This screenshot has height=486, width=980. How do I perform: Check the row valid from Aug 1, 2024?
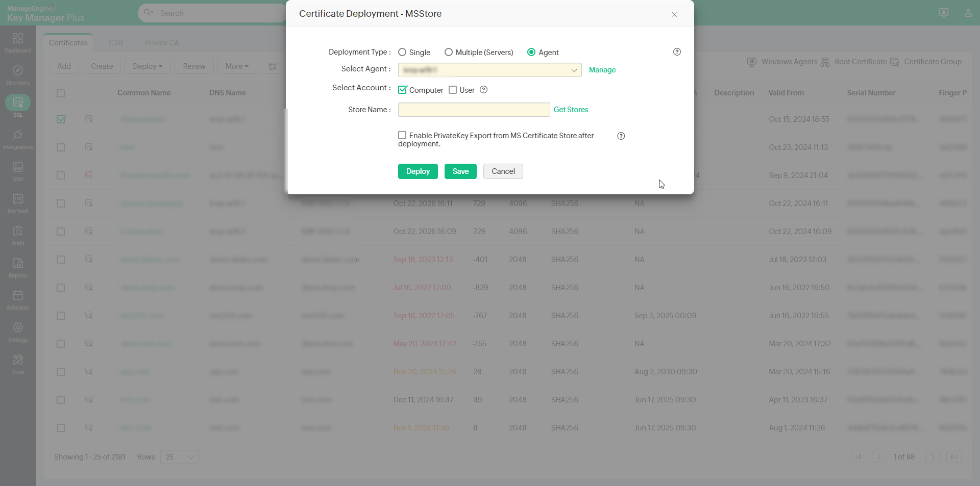point(61,428)
